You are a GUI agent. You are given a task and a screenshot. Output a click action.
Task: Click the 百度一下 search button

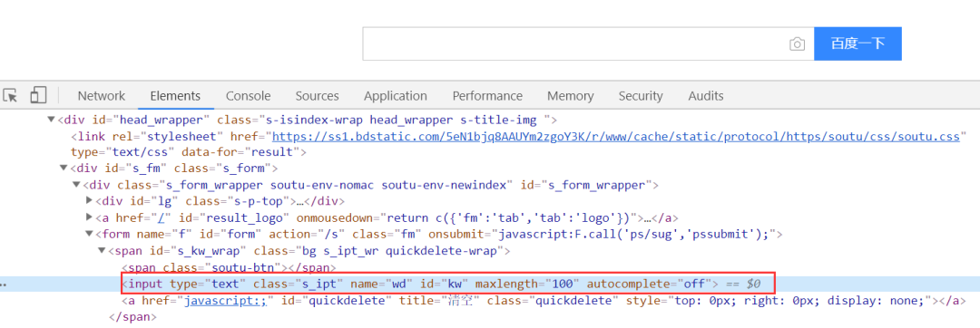pos(857,43)
